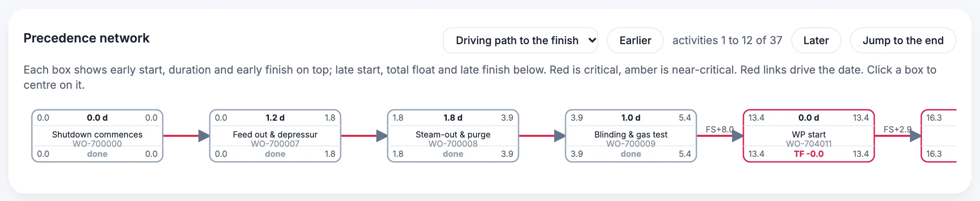
Task: Click arrowhead entering Blinding & gas test
Action: 560,136
